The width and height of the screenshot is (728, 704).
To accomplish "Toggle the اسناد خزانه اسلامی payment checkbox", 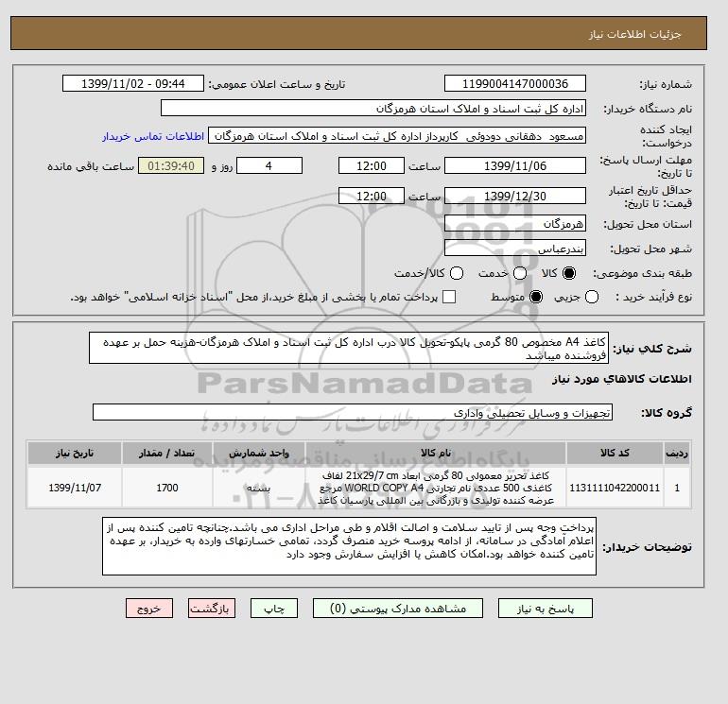I will tap(449, 297).
